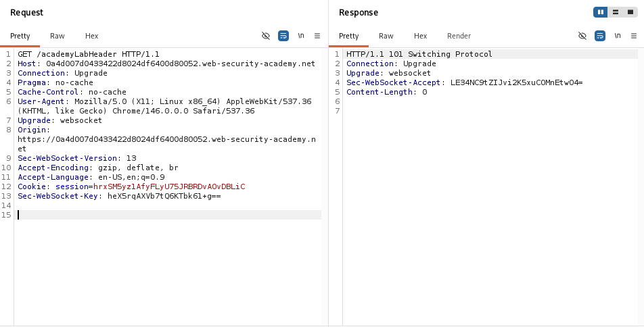Screen dimensions: 644x327
Task: Hide non-printable characters in Request panel
Action: click(x=266, y=36)
